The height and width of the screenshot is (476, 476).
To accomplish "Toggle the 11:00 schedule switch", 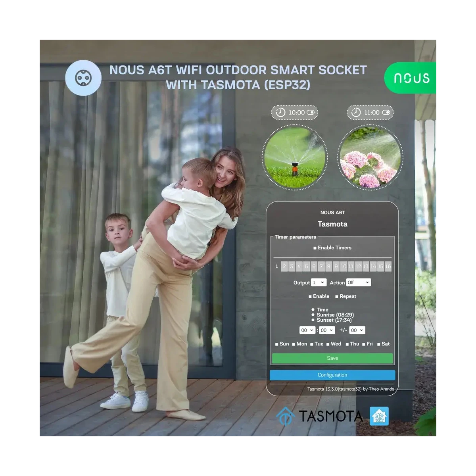I will click(x=386, y=113).
